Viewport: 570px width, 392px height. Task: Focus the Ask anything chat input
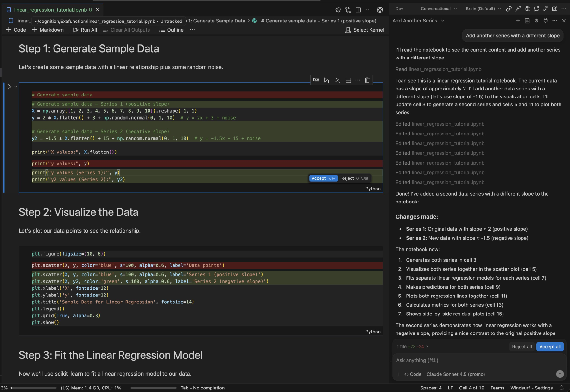(x=475, y=360)
